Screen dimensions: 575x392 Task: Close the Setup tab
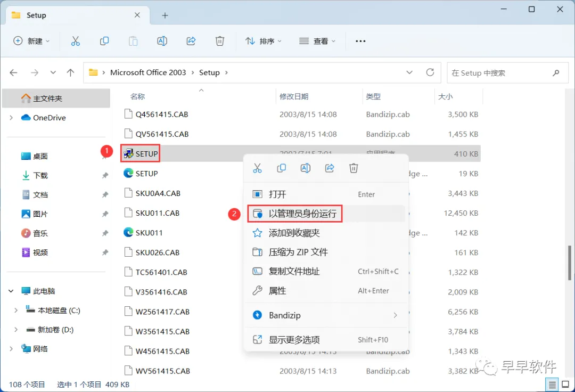click(x=137, y=15)
